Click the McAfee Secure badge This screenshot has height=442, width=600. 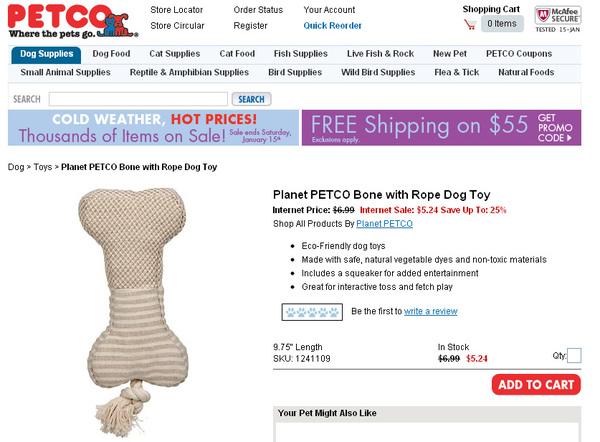click(x=558, y=19)
